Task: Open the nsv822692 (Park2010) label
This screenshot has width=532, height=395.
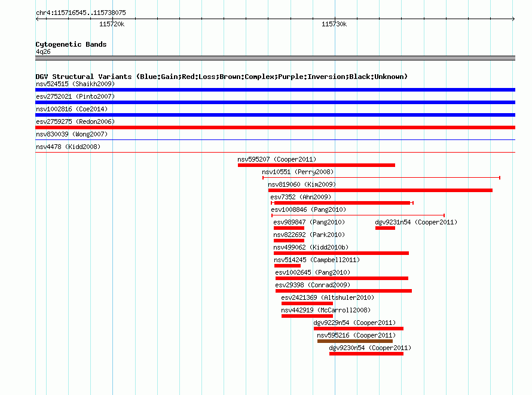Action: 309,235
